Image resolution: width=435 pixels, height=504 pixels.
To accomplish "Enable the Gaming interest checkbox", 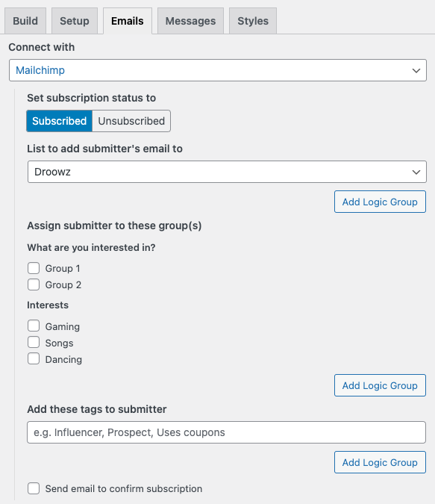I will (34, 326).
